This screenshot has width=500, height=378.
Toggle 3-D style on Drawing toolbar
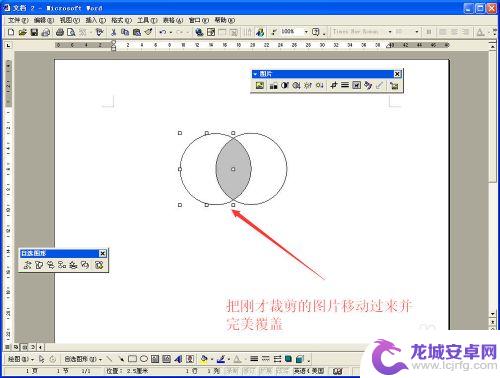(x=300, y=359)
